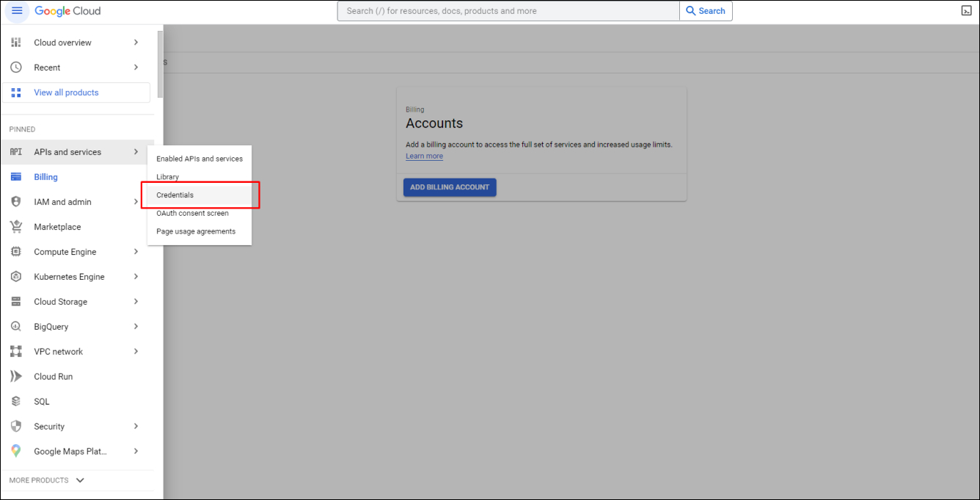The height and width of the screenshot is (500, 980).
Task: Click ADD BILLING ACCOUNT button
Action: click(450, 187)
